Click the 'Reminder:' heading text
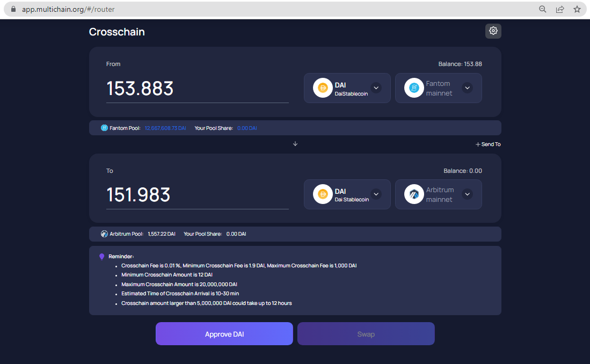590x364 pixels. pos(121,256)
